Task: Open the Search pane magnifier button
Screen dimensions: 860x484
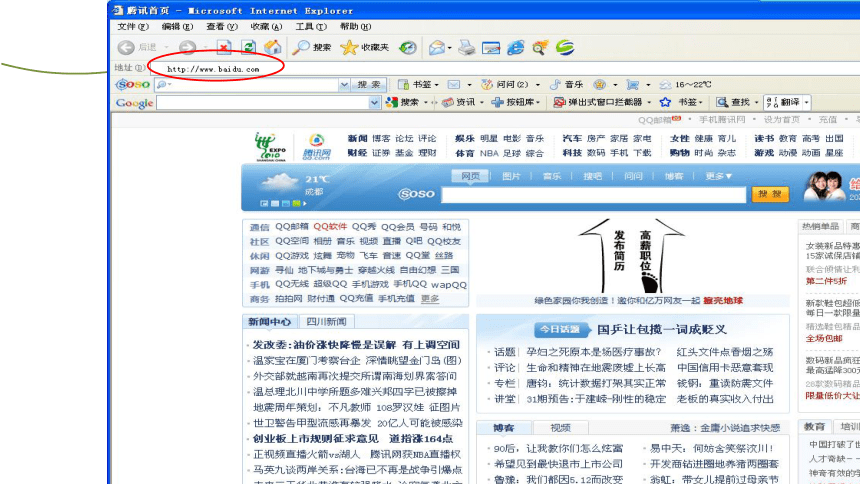Action: point(312,48)
